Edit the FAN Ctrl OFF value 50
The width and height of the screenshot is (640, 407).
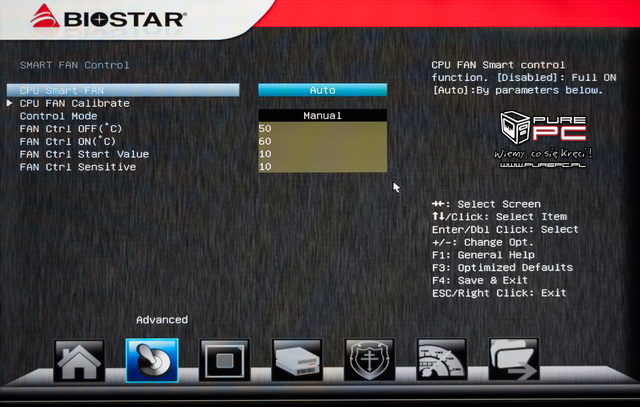click(x=322, y=128)
